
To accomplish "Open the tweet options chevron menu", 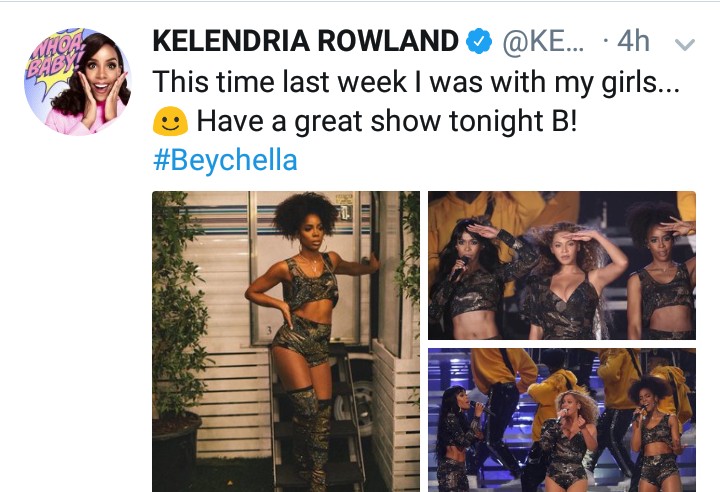I will point(684,44).
